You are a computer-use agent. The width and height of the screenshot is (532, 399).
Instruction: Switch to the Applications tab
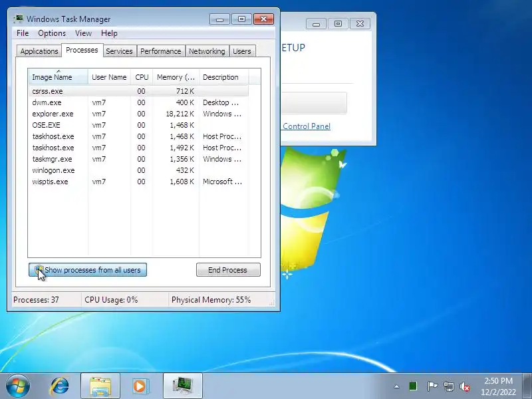point(39,51)
